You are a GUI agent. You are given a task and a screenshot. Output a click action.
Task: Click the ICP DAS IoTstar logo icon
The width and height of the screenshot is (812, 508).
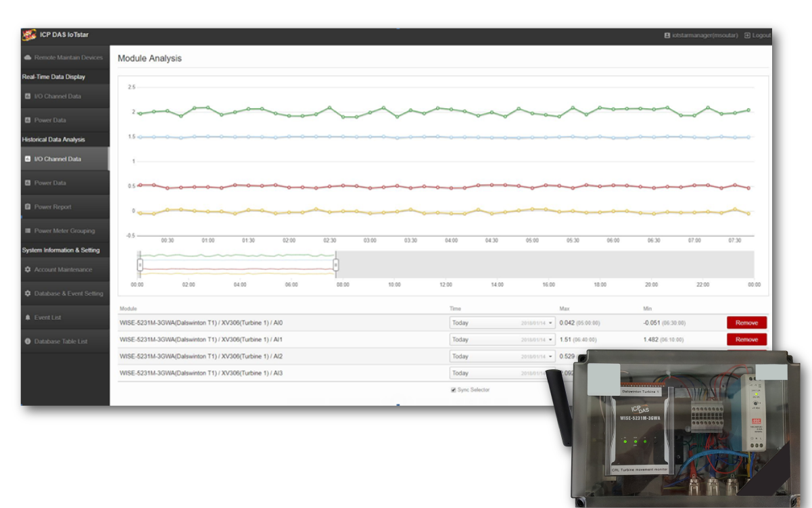click(29, 35)
